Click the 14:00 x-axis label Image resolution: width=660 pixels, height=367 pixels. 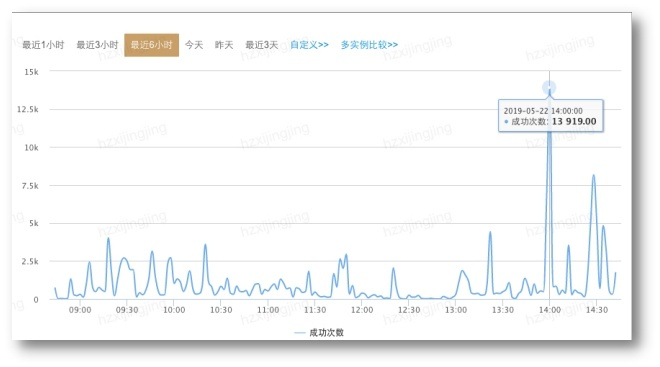coord(550,310)
